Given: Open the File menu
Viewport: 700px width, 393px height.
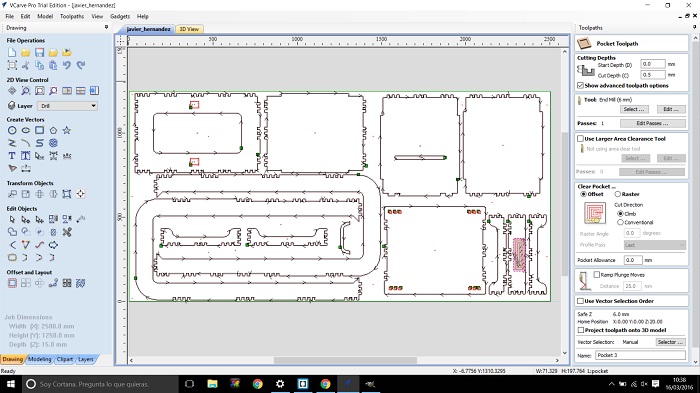Looking at the screenshot, I should 9,16.
